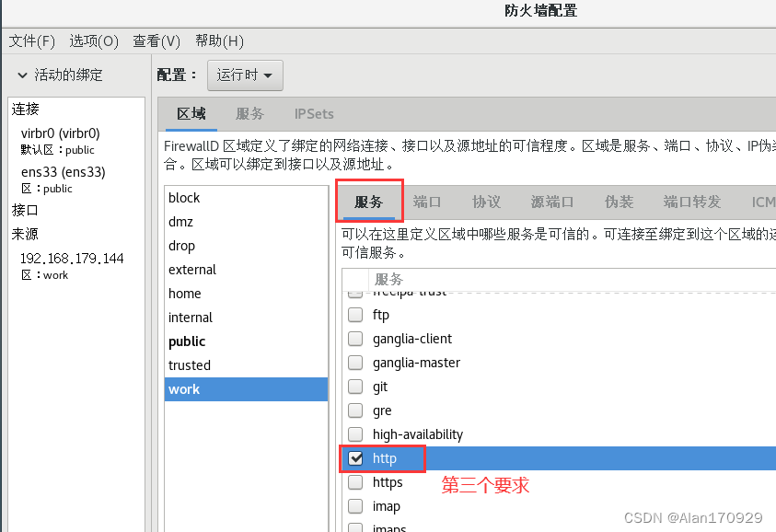The image size is (776, 532).
Task: Open the 查看(V) menu
Action: click(155, 40)
